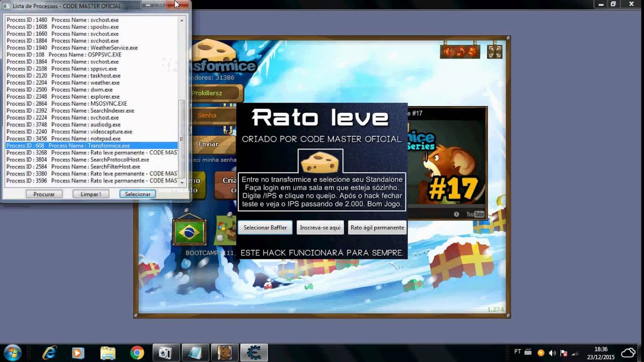The width and height of the screenshot is (644, 362).
Task: Select the weather.exe process row
Action: click(x=92, y=82)
